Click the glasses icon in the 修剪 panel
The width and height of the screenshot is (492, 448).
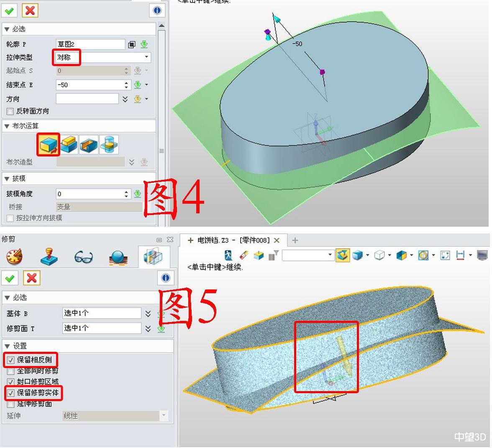click(x=84, y=257)
